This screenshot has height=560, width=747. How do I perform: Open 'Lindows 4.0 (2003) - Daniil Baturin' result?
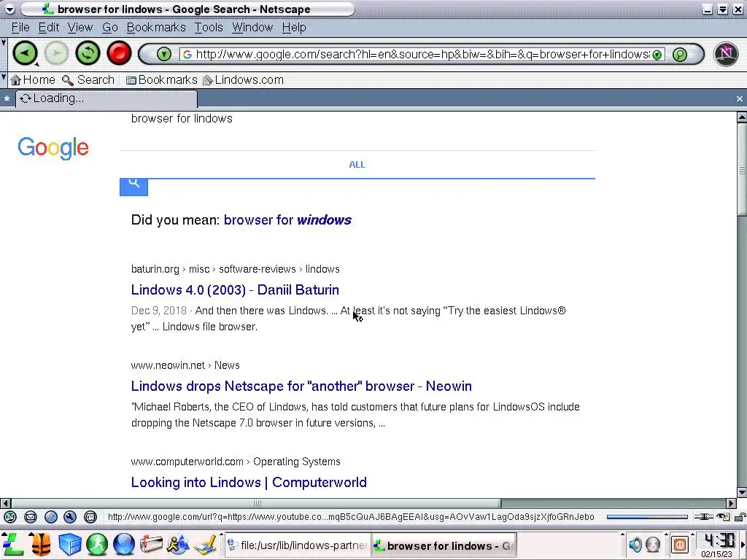tap(236, 290)
